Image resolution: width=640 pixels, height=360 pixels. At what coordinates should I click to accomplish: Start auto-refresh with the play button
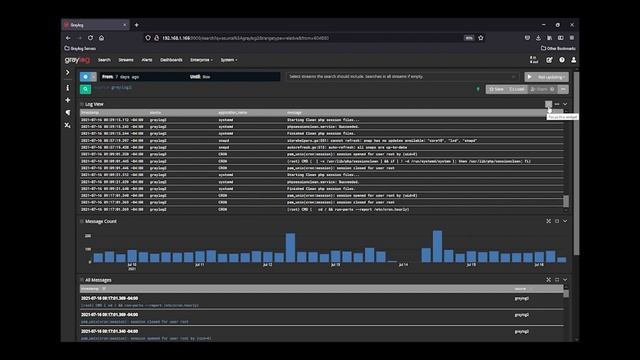[x=530, y=77]
